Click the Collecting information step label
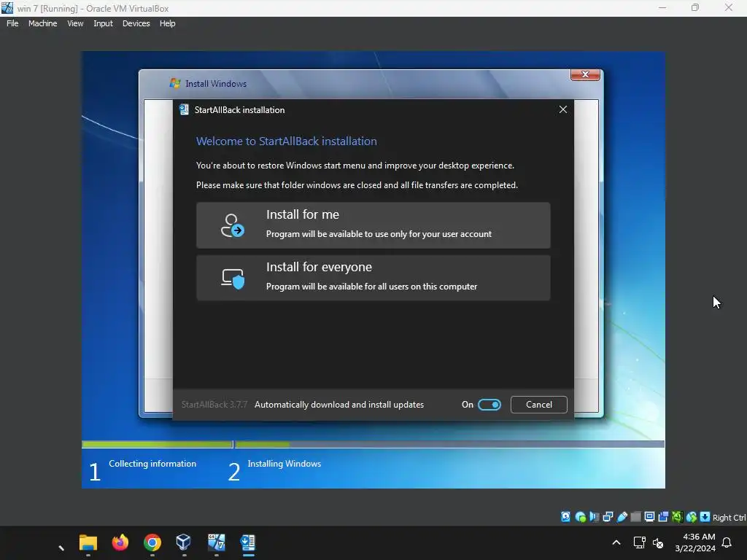The image size is (747, 560). (152, 463)
